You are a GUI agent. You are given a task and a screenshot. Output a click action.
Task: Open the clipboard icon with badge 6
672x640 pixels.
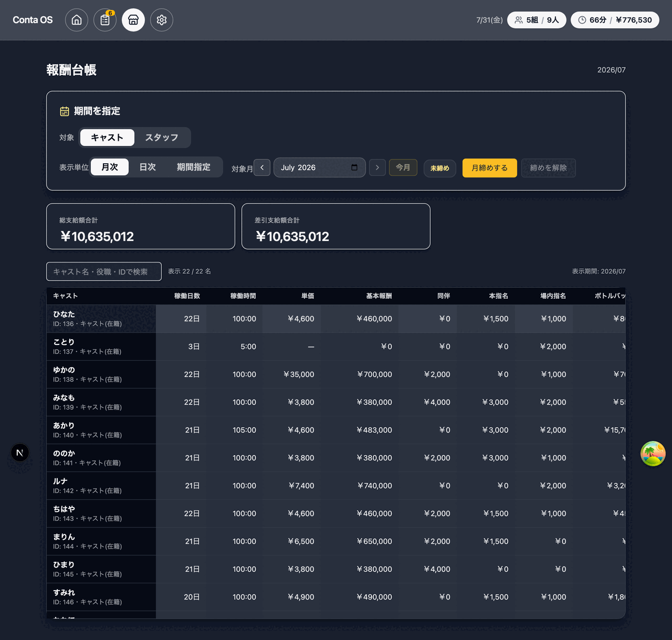105,20
